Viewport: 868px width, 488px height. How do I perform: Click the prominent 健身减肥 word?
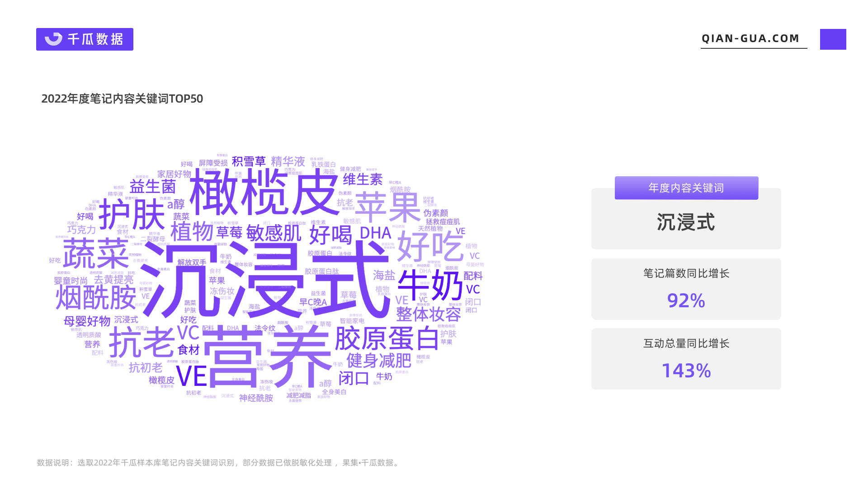(x=379, y=361)
